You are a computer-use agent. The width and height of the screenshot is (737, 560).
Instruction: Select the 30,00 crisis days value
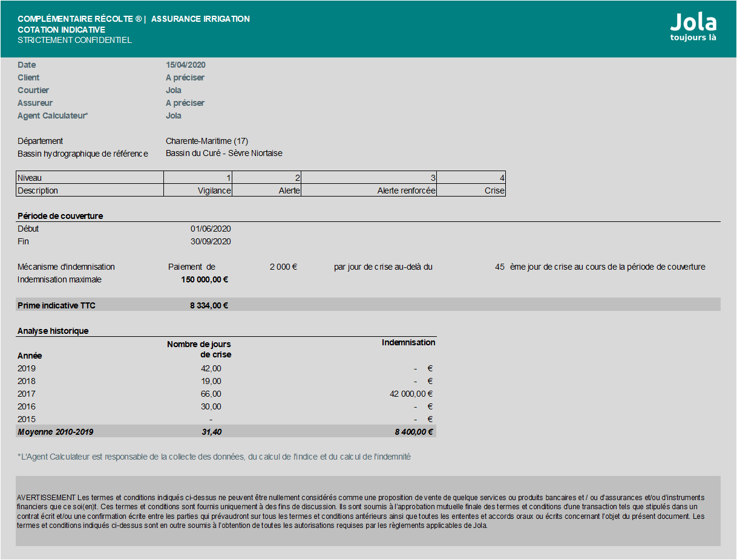point(211,406)
